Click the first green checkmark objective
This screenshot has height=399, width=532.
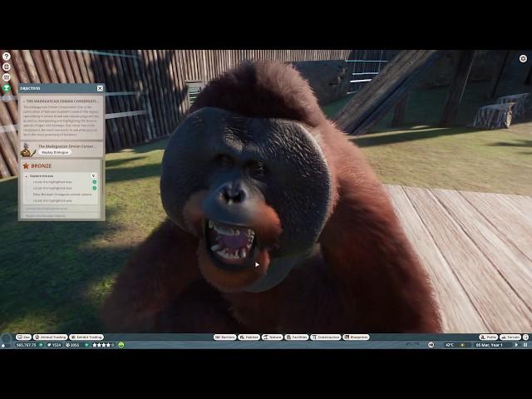click(94, 182)
